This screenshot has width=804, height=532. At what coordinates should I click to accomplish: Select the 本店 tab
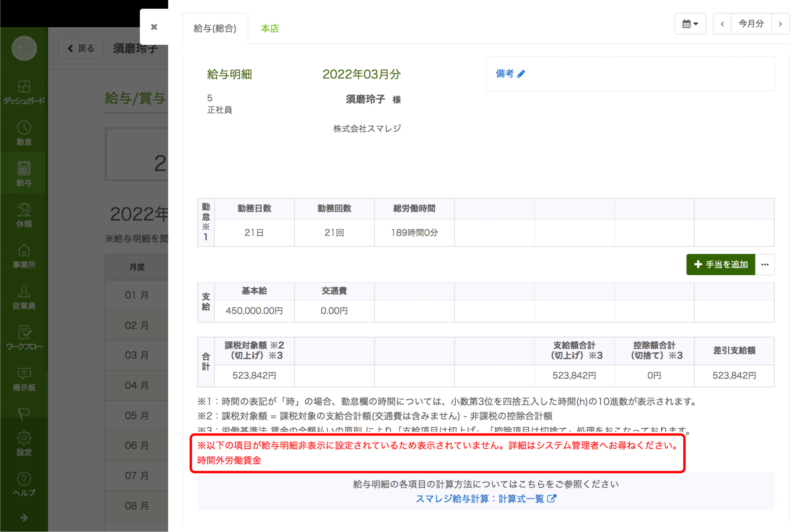click(270, 28)
